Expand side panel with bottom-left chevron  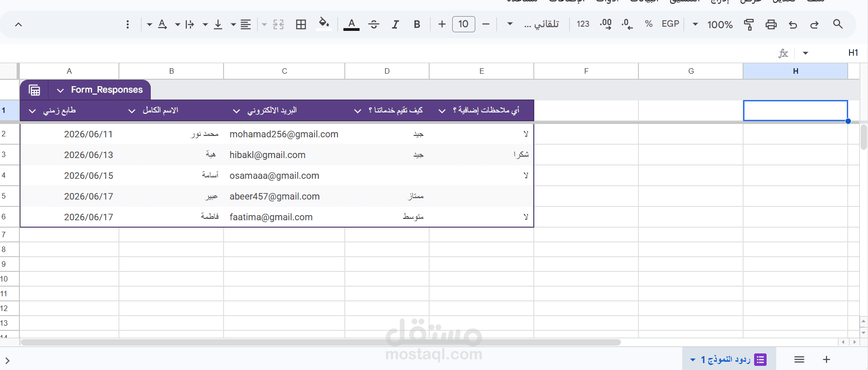[7, 361]
